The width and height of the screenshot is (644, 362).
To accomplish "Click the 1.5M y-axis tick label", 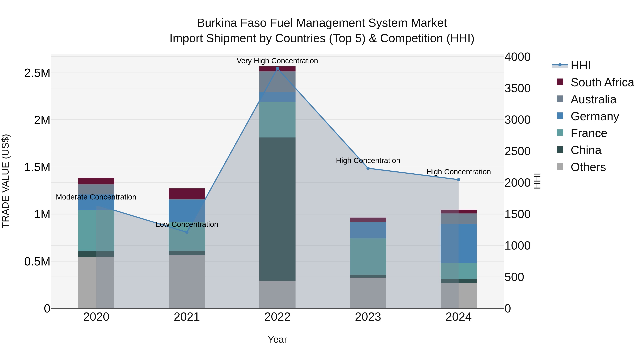I will (x=37, y=167).
